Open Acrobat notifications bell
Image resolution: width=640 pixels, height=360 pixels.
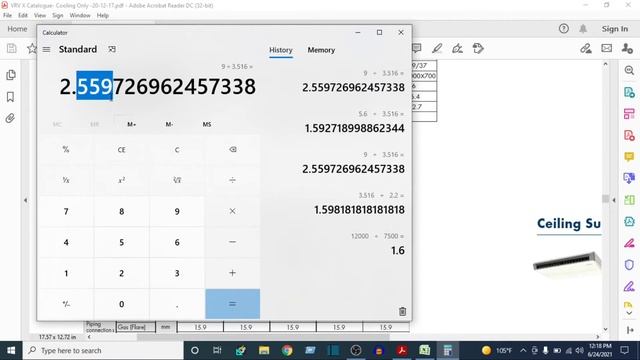tap(583, 29)
